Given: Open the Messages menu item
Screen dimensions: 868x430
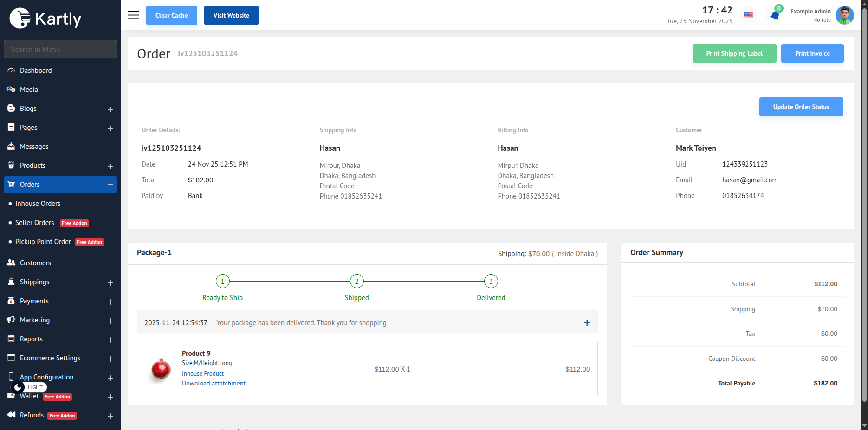Looking at the screenshot, I should point(34,147).
